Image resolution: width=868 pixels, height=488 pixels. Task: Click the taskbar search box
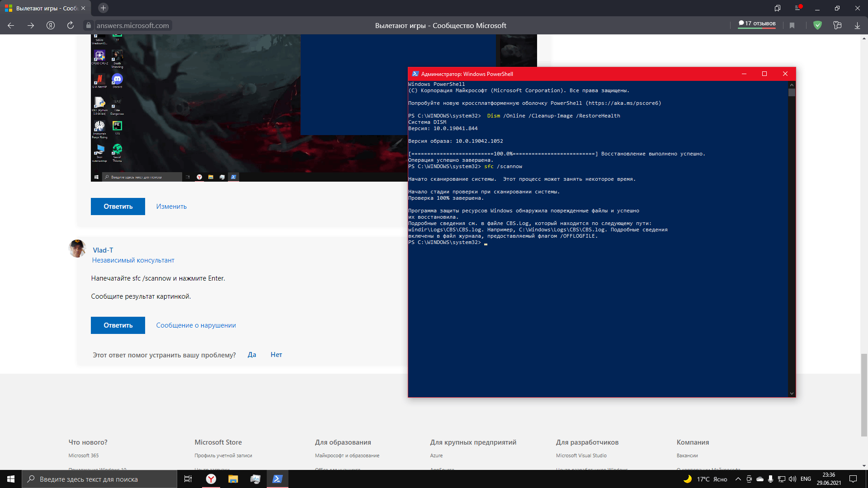pyautogui.click(x=99, y=479)
